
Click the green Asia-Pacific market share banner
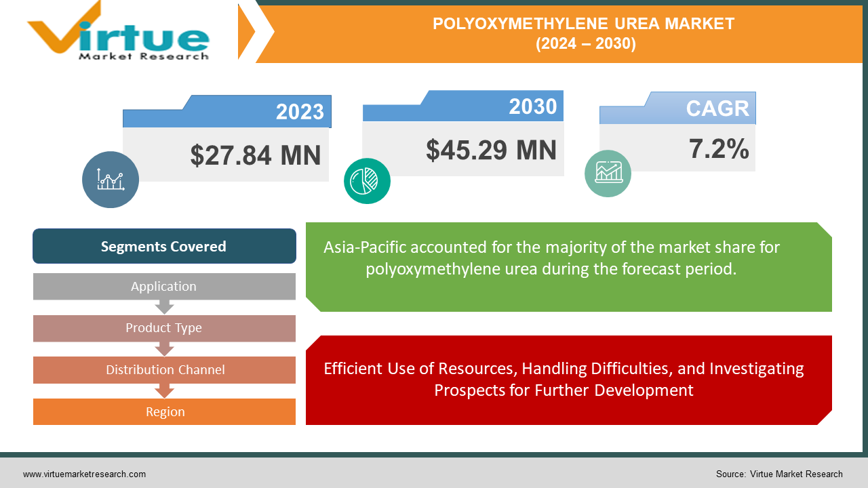pyautogui.click(x=569, y=267)
